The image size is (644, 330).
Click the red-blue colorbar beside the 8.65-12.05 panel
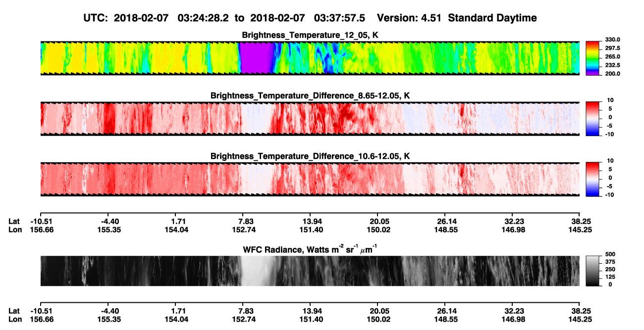coord(592,118)
